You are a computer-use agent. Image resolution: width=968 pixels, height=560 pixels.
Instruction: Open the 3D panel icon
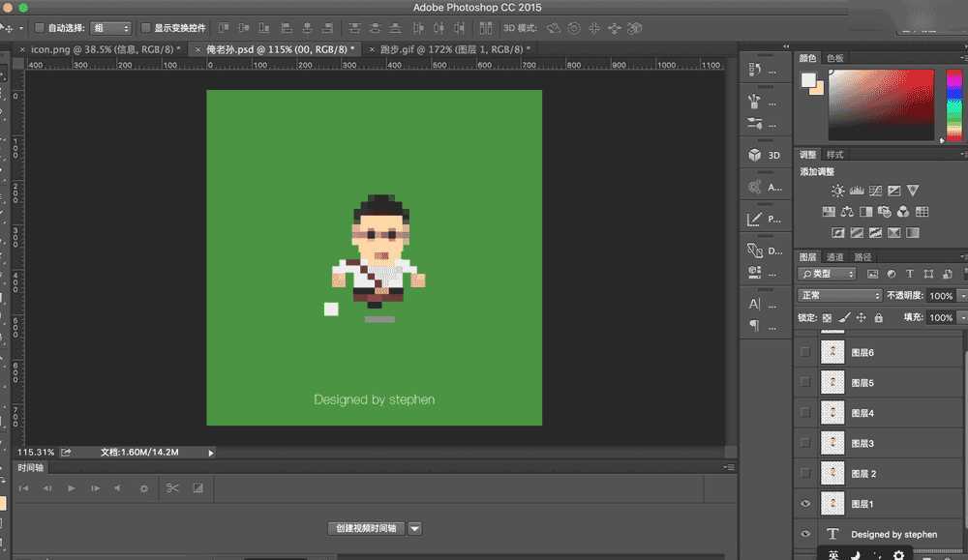click(756, 155)
